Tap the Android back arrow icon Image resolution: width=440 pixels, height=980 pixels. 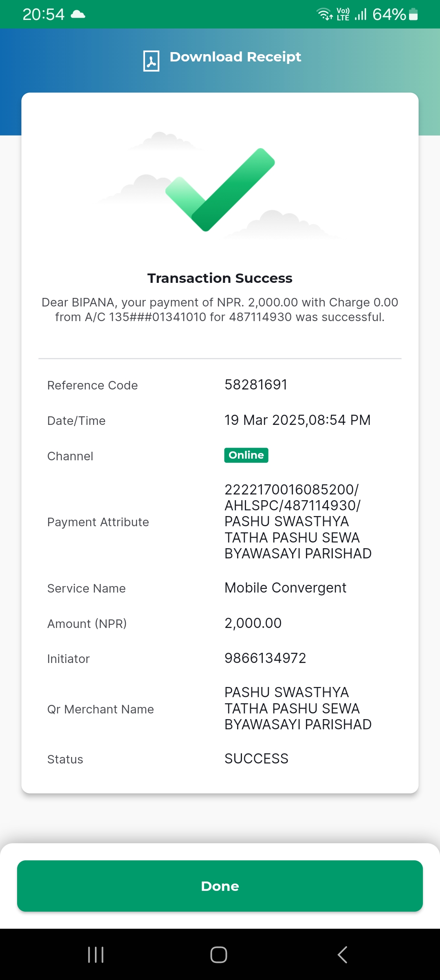coord(342,954)
